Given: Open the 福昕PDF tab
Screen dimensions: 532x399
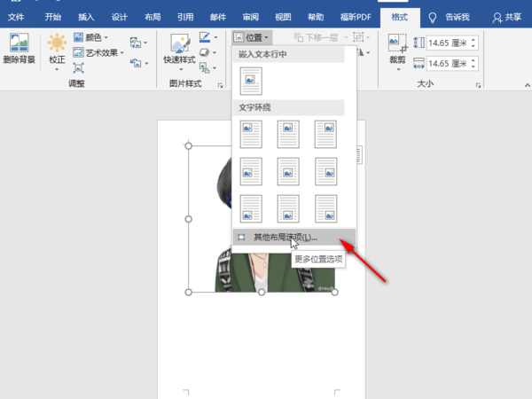Looking at the screenshot, I should [356, 17].
